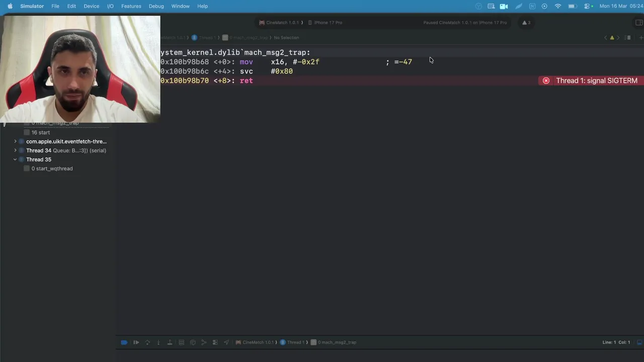The image size is (644, 362).
Task: Go to the next issue arrow
Action: pyautogui.click(x=618, y=38)
